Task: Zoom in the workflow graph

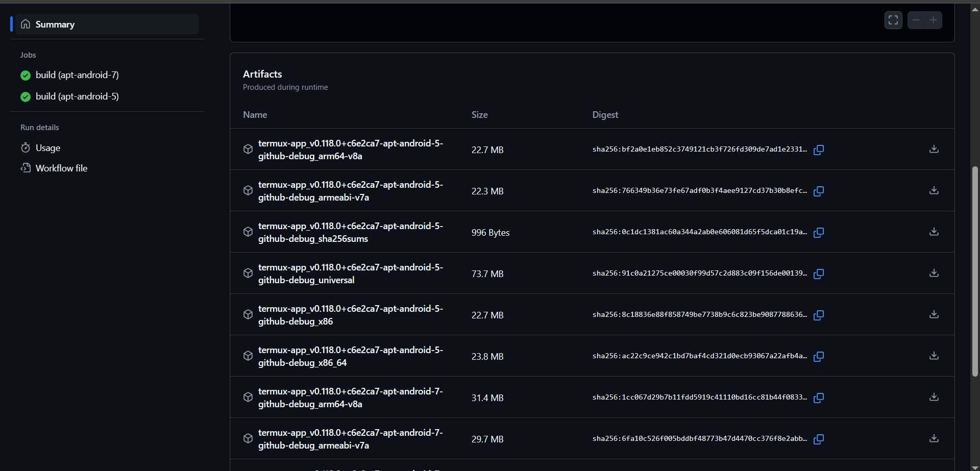Action: 934,20
